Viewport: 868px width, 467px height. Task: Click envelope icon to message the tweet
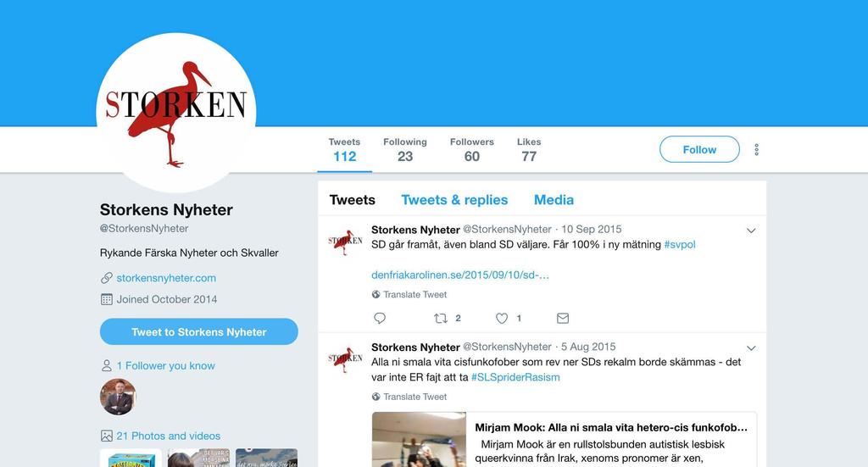563,318
